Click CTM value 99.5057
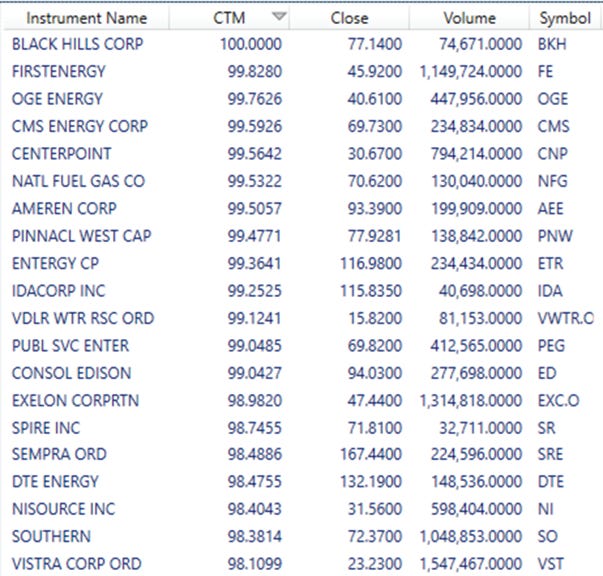 [255, 208]
